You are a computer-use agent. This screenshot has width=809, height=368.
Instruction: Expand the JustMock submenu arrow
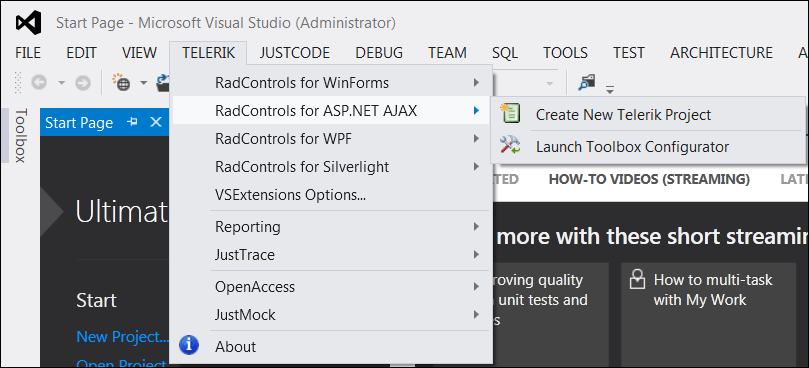(476, 314)
